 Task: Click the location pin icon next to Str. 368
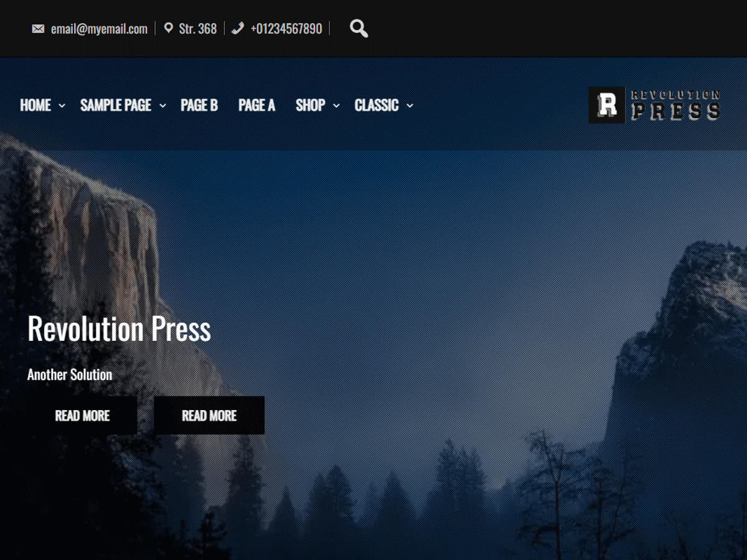click(x=167, y=28)
